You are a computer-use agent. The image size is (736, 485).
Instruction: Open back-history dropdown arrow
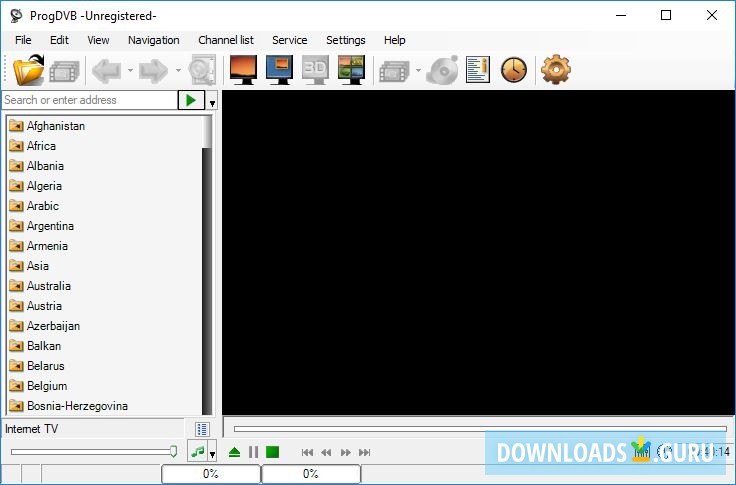pyautogui.click(x=130, y=70)
